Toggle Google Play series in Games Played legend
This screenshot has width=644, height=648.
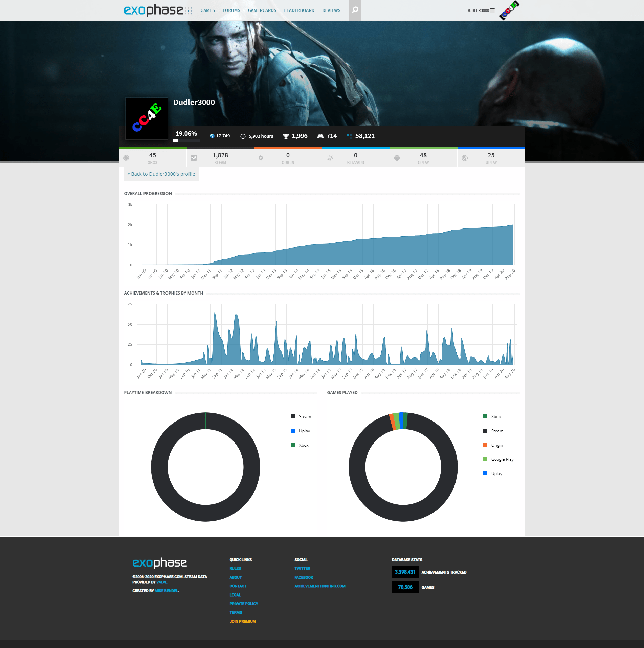(498, 459)
